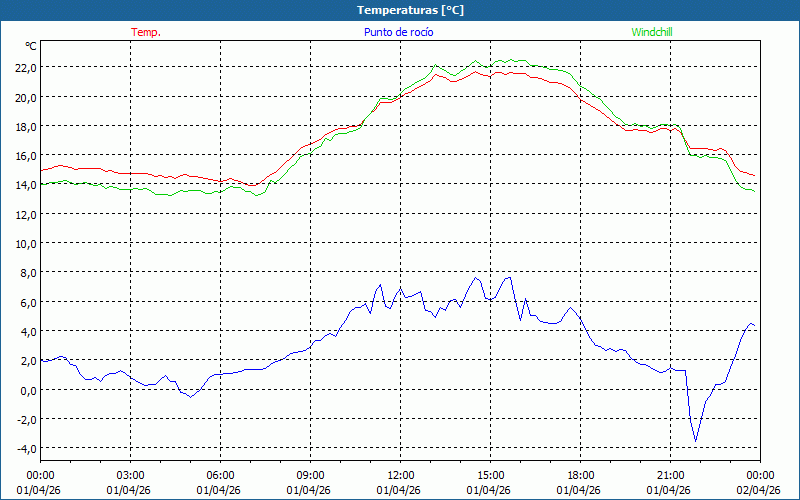This screenshot has height=500, width=800.
Task: Click the 22,0 y-axis tick label
Action: 25,68
